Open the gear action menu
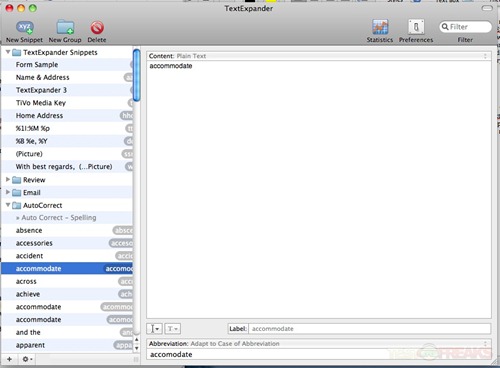 pos(27,359)
